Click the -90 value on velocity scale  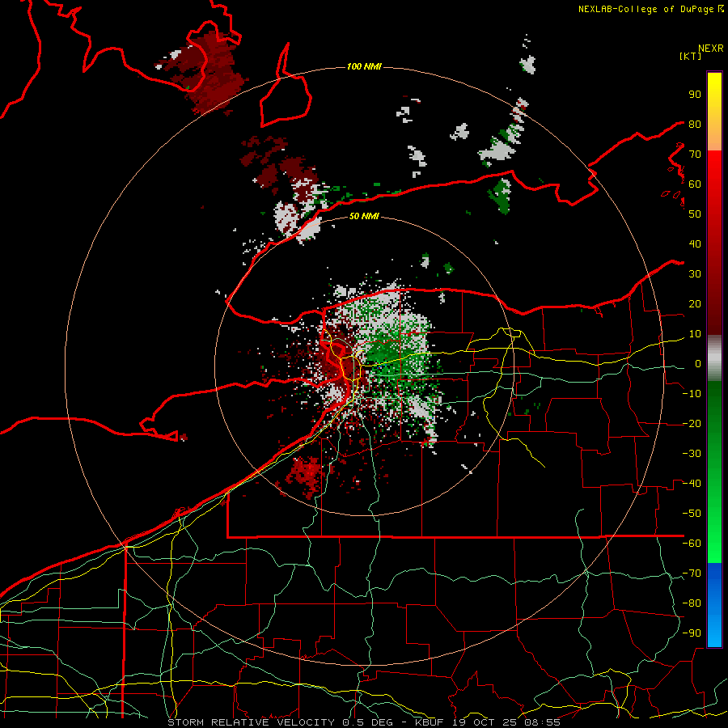click(692, 633)
